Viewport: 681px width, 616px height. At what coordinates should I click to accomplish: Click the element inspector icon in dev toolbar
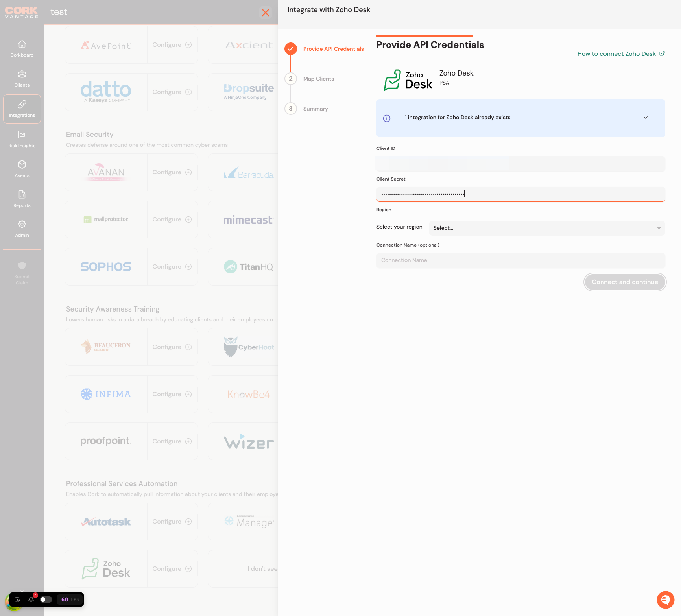click(x=17, y=599)
